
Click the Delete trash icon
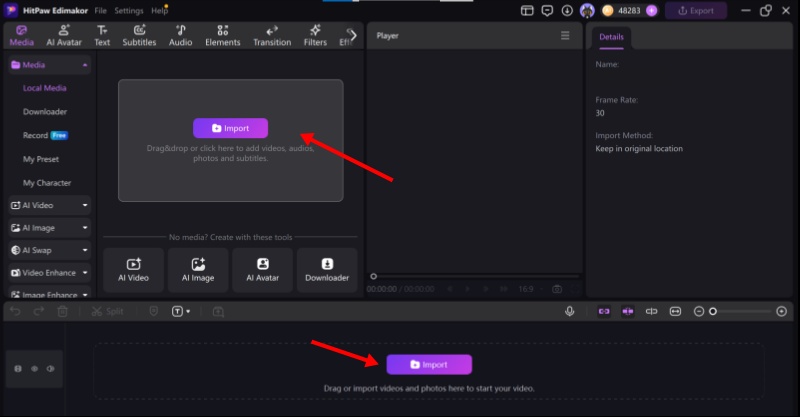[62, 311]
